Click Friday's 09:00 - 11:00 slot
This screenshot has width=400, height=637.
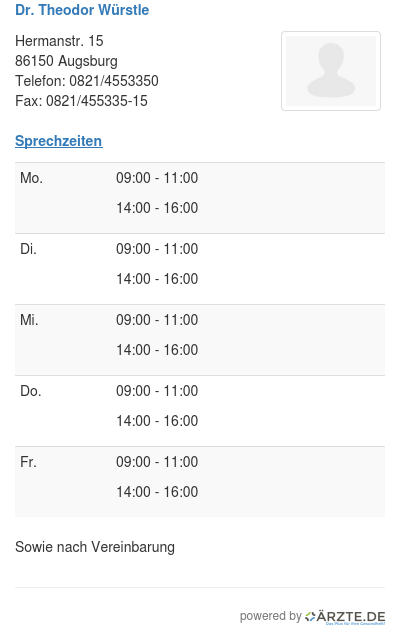[157, 462]
